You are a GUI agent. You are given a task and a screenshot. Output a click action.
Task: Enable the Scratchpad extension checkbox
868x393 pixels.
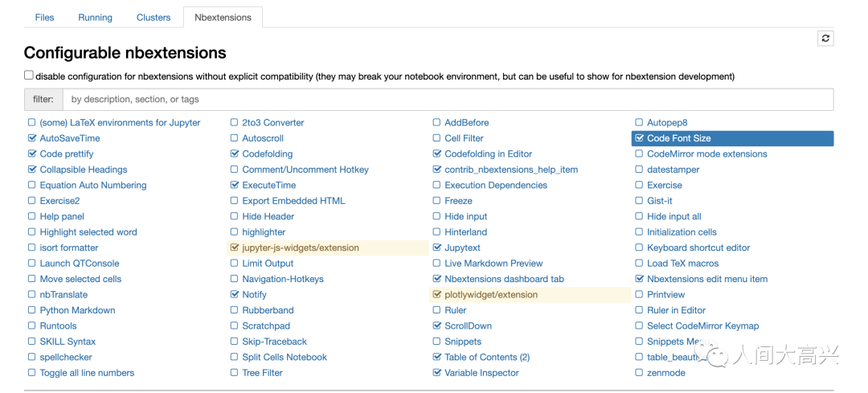click(235, 326)
